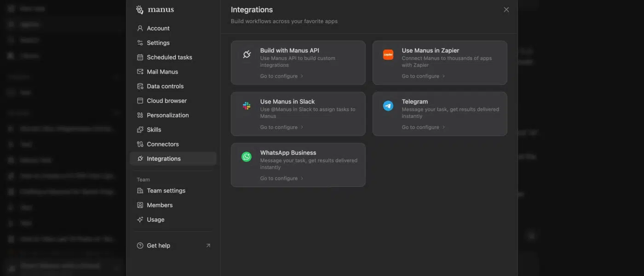Click the Mail Manus envelope icon
Screen dimensions: 644x276
click(x=139, y=71)
